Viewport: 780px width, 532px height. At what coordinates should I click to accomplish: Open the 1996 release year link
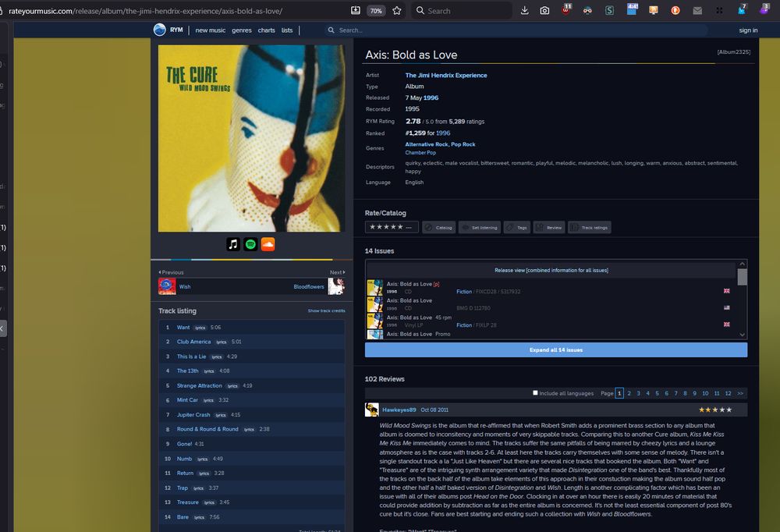click(431, 98)
